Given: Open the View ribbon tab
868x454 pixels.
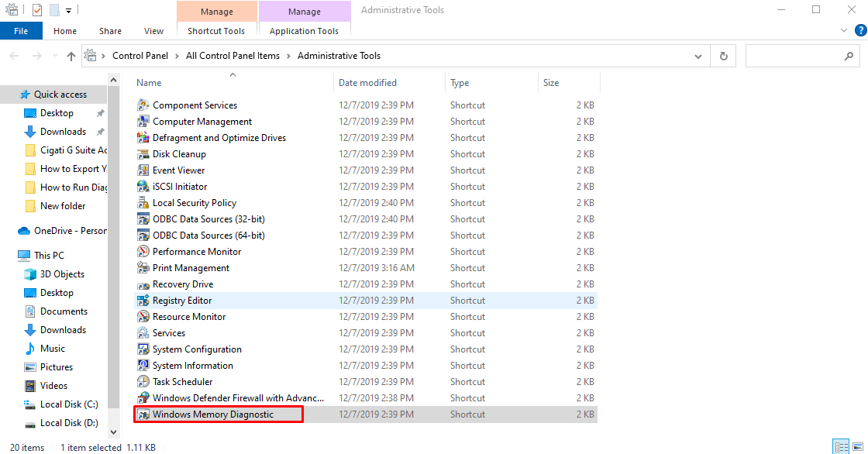Looking at the screenshot, I should 153,31.
